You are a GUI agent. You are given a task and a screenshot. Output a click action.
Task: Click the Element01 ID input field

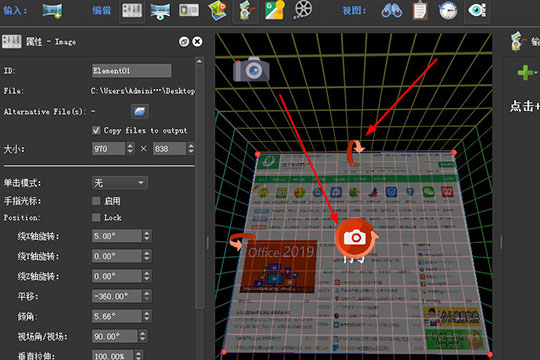[132, 71]
